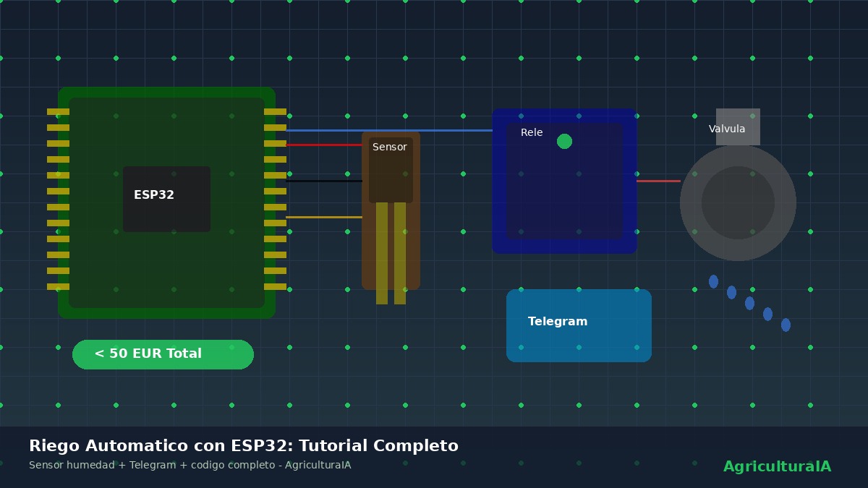Click the red wire from ESP32 to Sensor
868x488 pixels.
pyautogui.click(x=324, y=145)
